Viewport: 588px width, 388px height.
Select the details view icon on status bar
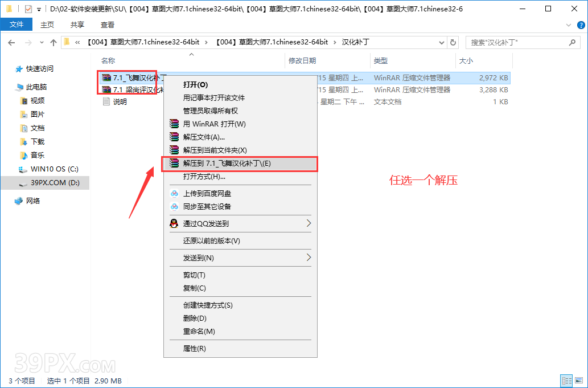(566, 380)
